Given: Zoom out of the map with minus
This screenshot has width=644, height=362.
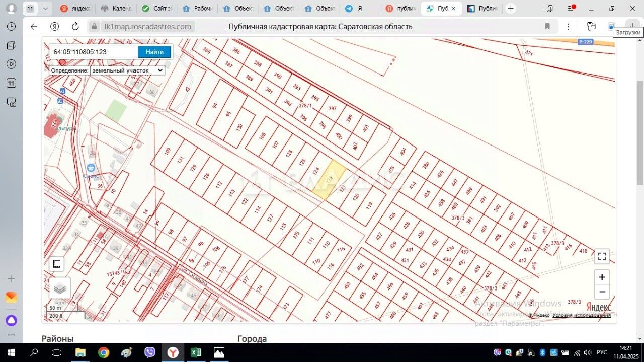Looking at the screenshot, I should (x=602, y=292).
